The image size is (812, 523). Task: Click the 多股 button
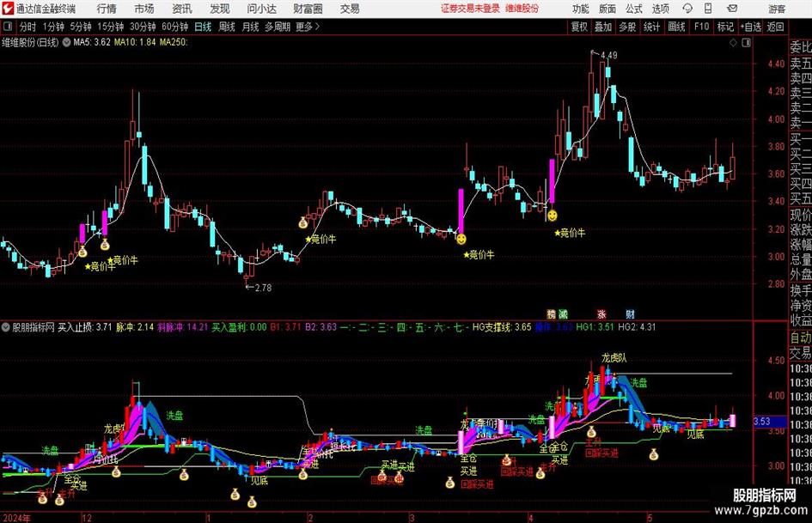pyautogui.click(x=627, y=27)
